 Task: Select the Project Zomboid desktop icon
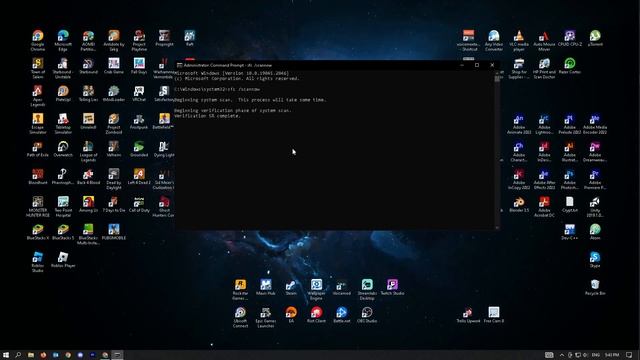(x=113, y=123)
